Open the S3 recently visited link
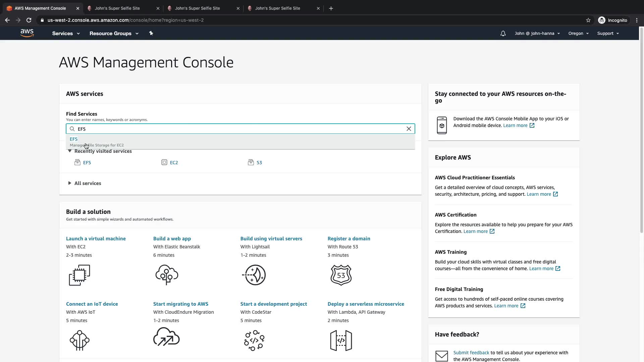644x362 pixels. point(259,163)
